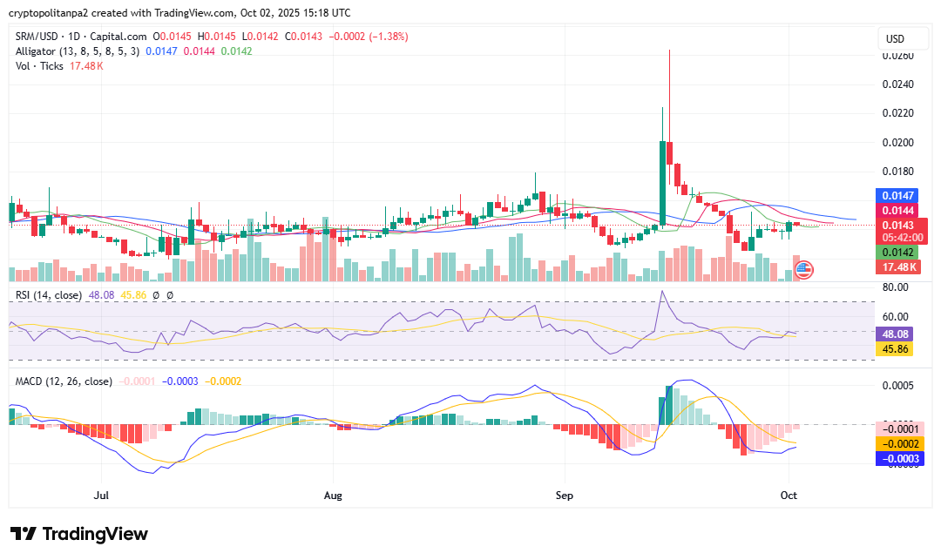Select the RSI (14, close) indicator label
941x560 pixels.
49,295
